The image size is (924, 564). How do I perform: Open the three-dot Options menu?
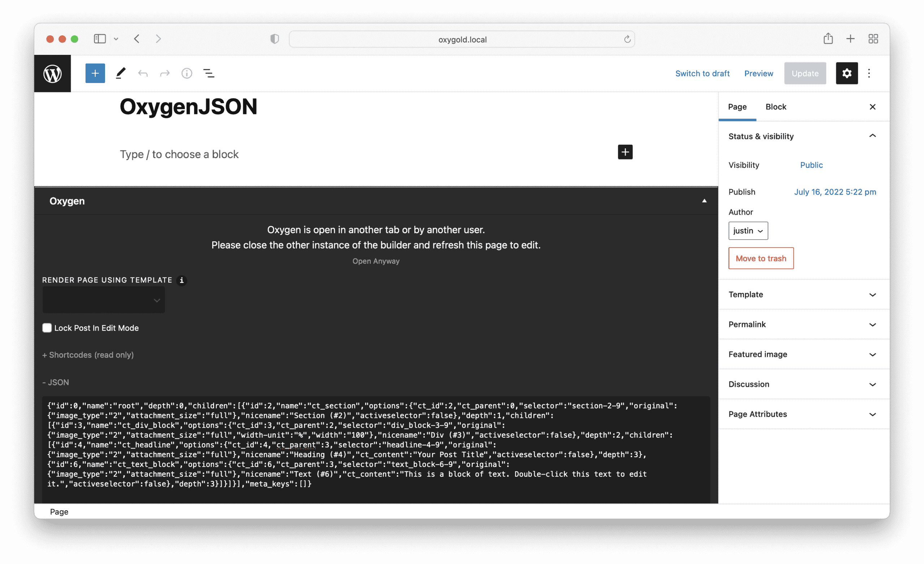[x=868, y=74]
